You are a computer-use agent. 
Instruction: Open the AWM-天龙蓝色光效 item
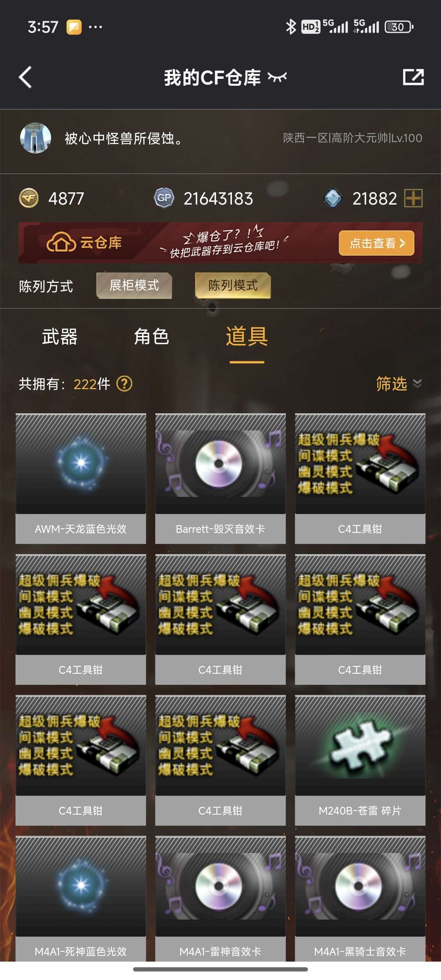coord(81,479)
